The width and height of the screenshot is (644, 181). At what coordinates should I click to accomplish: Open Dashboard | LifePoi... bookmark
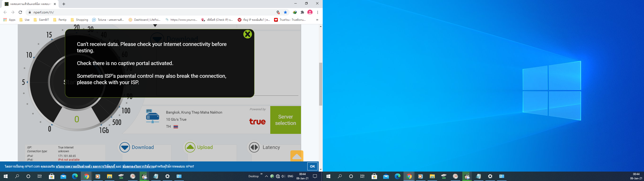coord(145,20)
